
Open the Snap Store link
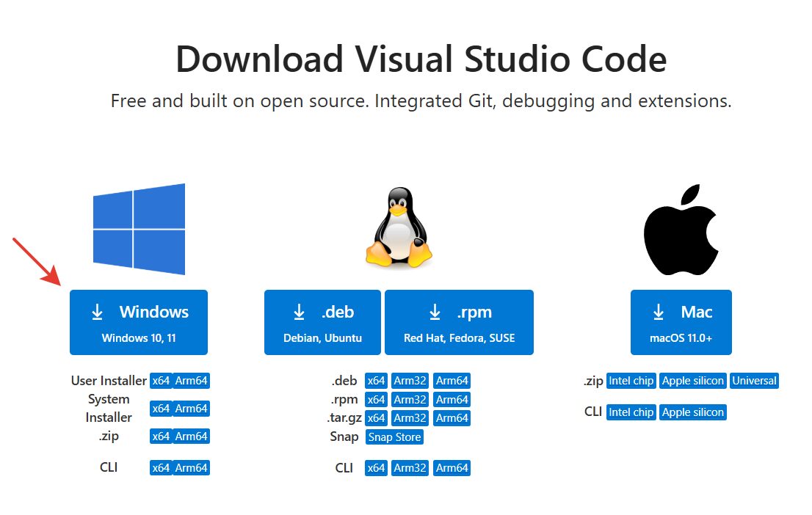[394, 437]
